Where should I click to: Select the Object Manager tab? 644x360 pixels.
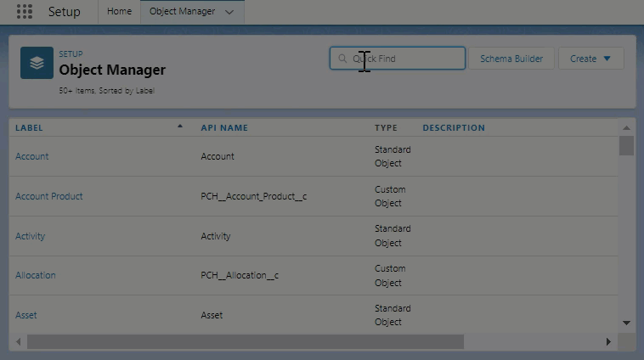pyautogui.click(x=182, y=12)
